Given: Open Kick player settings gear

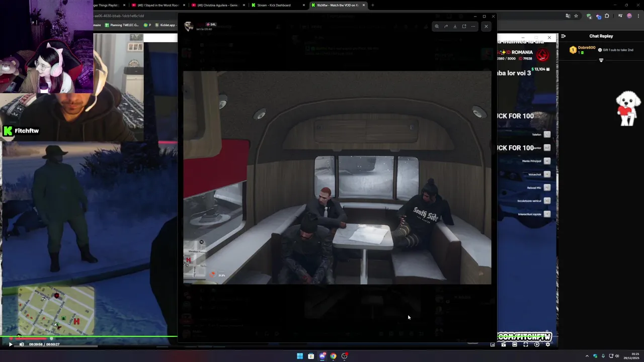Looking at the screenshot, I should (548, 344).
